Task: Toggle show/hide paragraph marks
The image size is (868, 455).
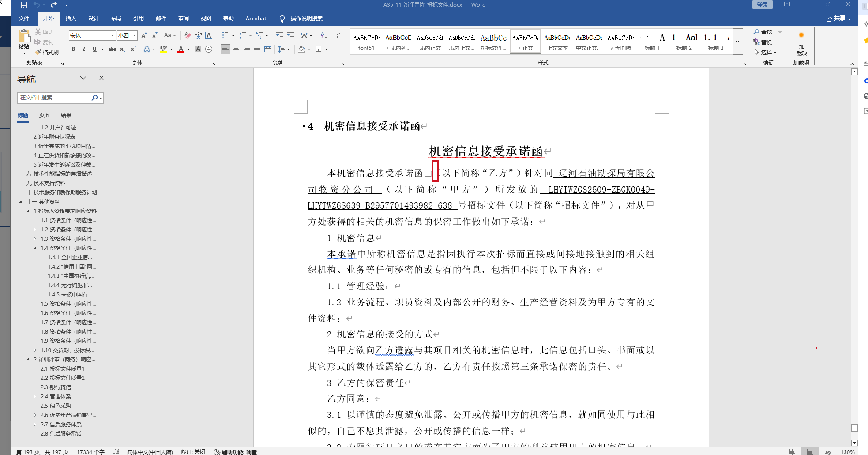Action: 338,35
